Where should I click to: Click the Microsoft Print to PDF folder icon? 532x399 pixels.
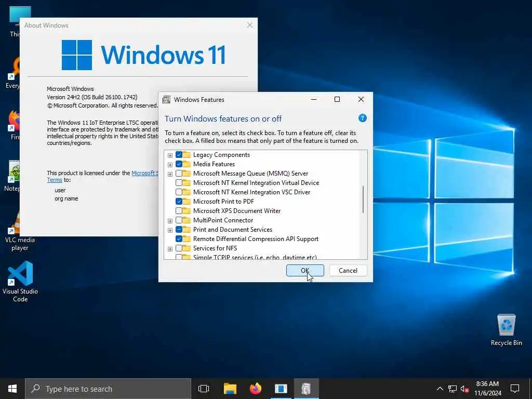click(187, 201)
